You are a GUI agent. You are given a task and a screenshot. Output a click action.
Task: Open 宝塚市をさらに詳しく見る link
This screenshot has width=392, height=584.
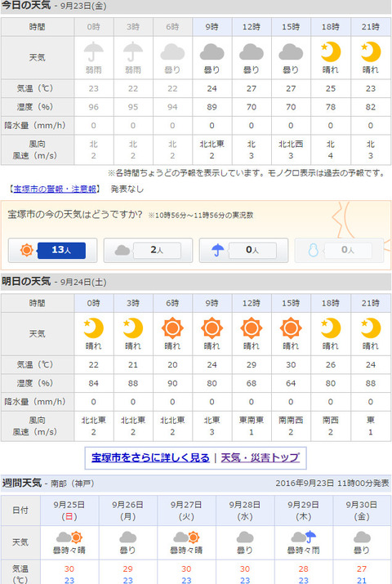(x=150, y=457)
